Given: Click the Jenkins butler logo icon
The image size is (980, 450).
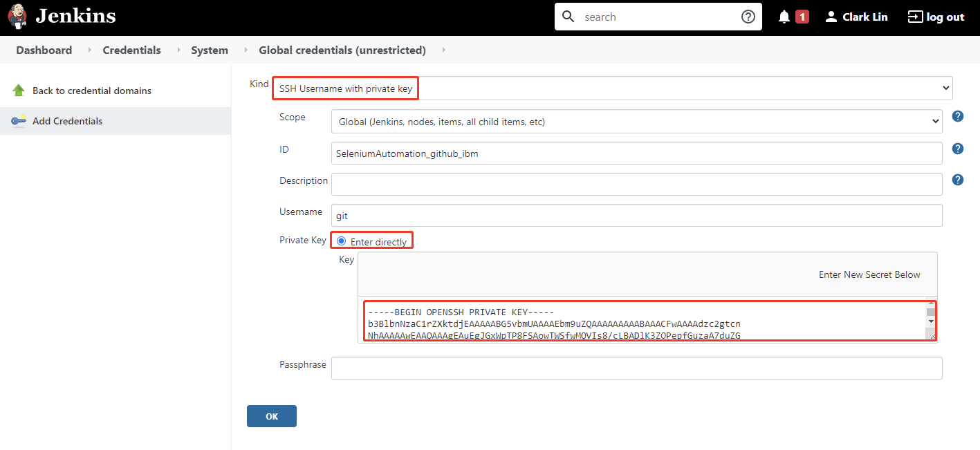Looking at the screenshot, I should (18, 17).
